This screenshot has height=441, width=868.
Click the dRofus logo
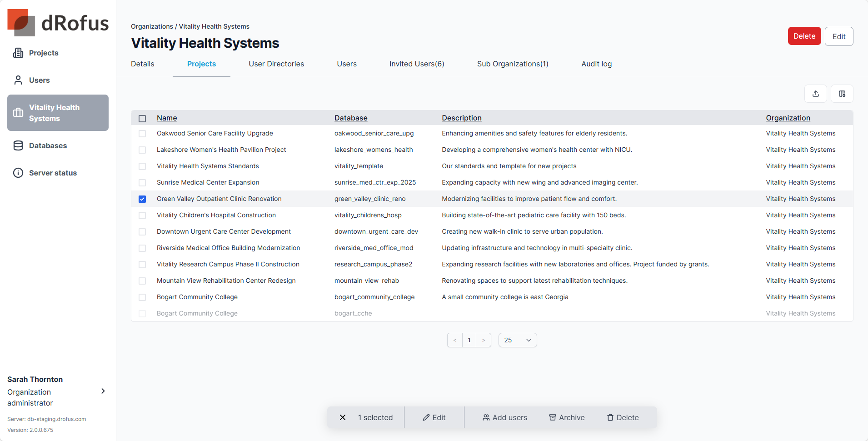point(58,23)
